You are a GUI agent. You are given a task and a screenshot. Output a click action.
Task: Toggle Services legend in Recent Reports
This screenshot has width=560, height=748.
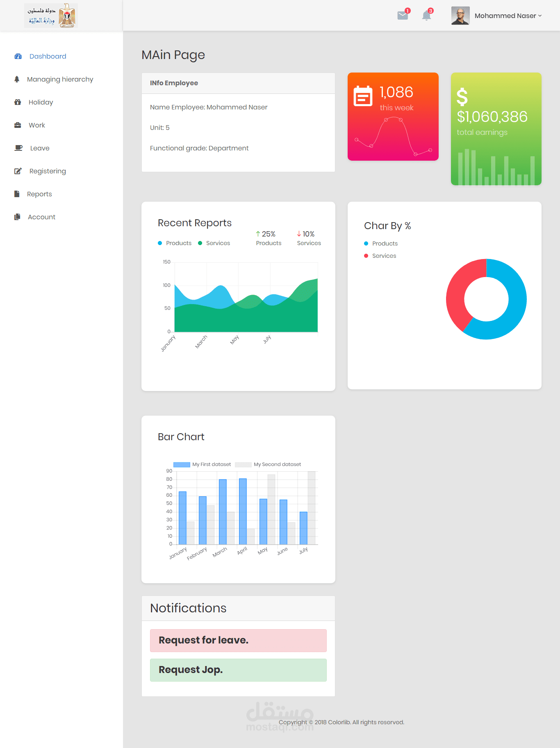(214, 243)
